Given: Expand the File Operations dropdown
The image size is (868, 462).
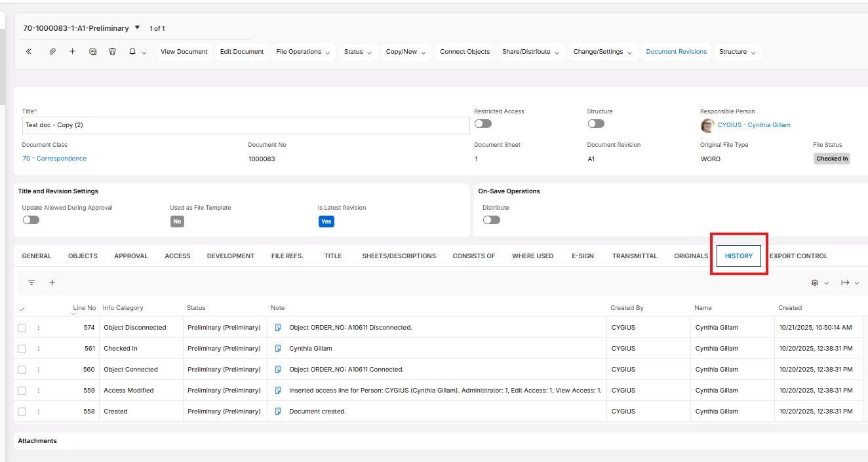Looking at the screenshot, I should 303,52.
